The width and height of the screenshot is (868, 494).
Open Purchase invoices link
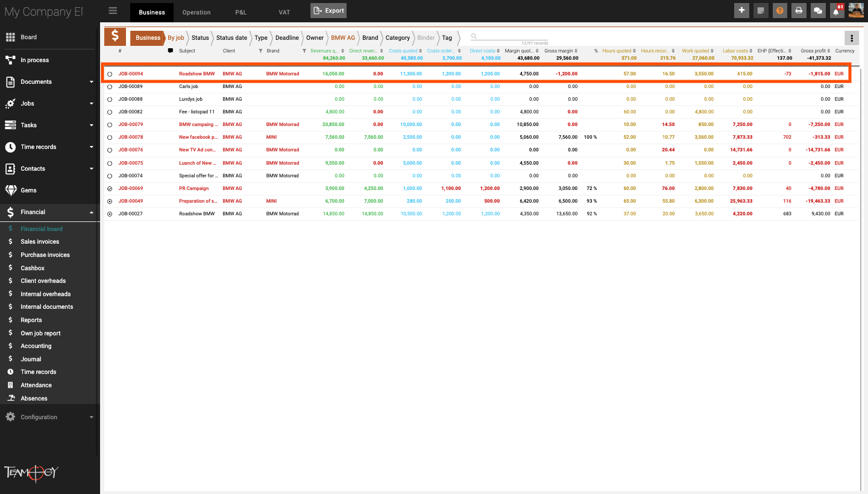click(45, 255)
